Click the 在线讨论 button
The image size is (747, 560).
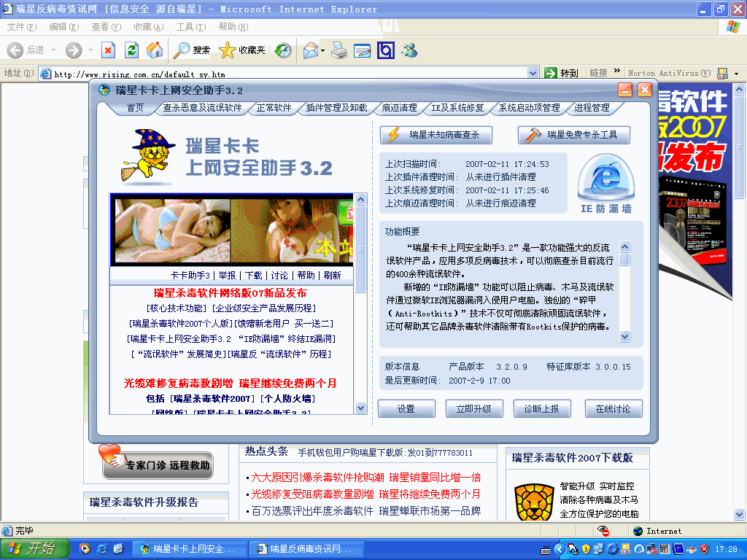click(x=614, y=409)
